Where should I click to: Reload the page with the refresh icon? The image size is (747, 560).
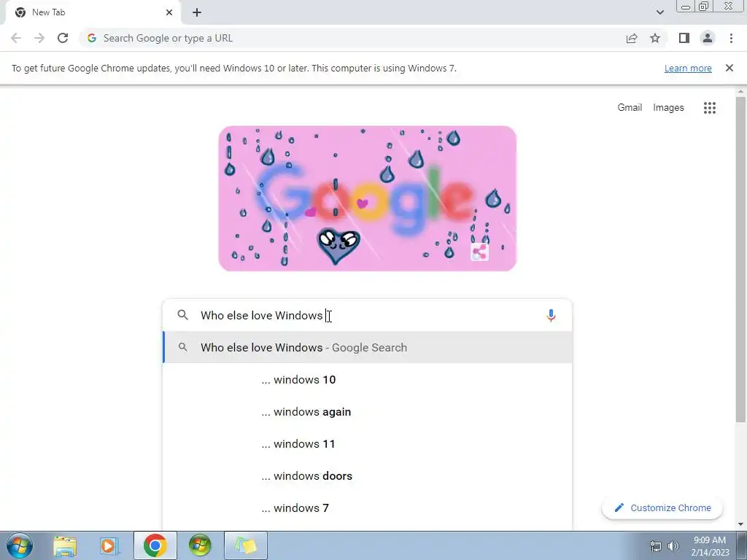click(63, 38)
